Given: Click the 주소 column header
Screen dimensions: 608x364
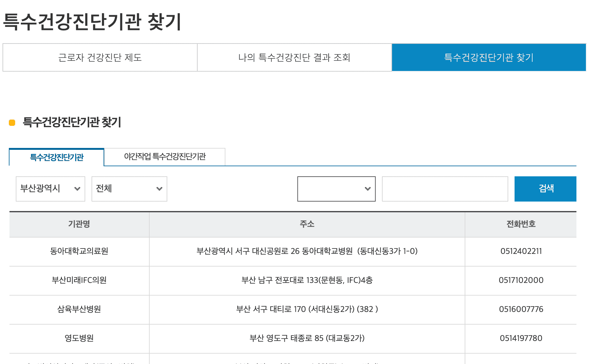Looking at the screenshot, I should [307, 224].
